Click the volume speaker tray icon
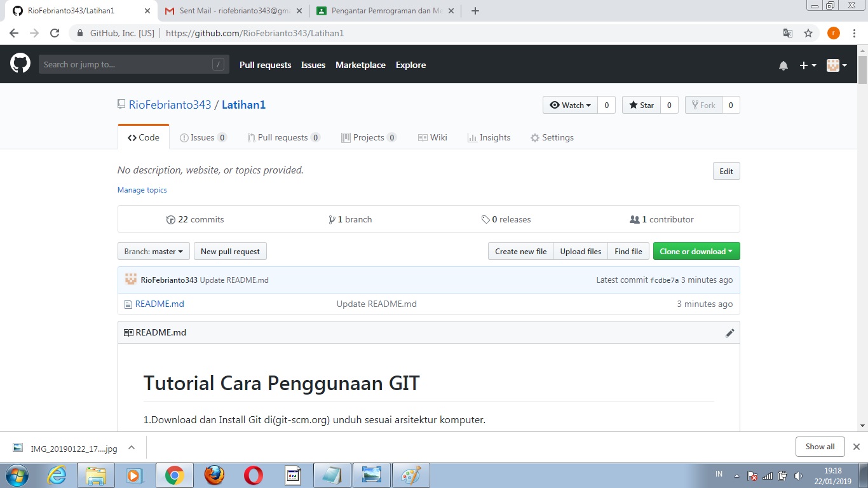868x488 pixels. click(x=798, y=475)
